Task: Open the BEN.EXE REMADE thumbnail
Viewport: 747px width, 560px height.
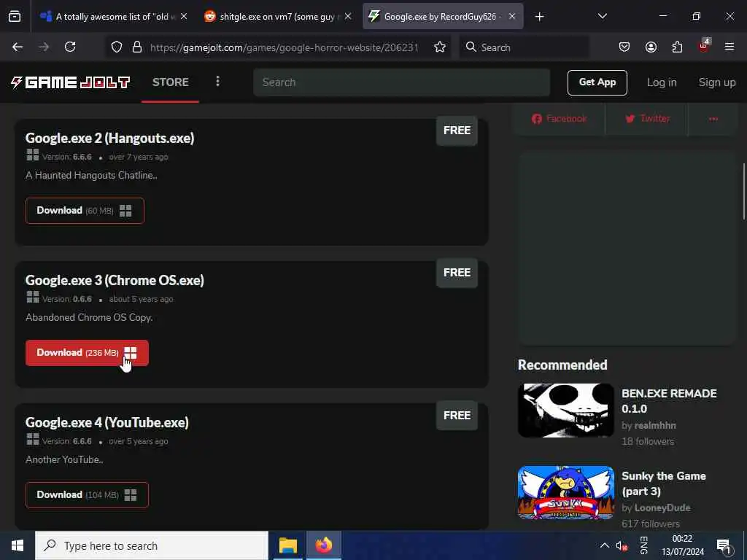Action: [x=566, y=411]
